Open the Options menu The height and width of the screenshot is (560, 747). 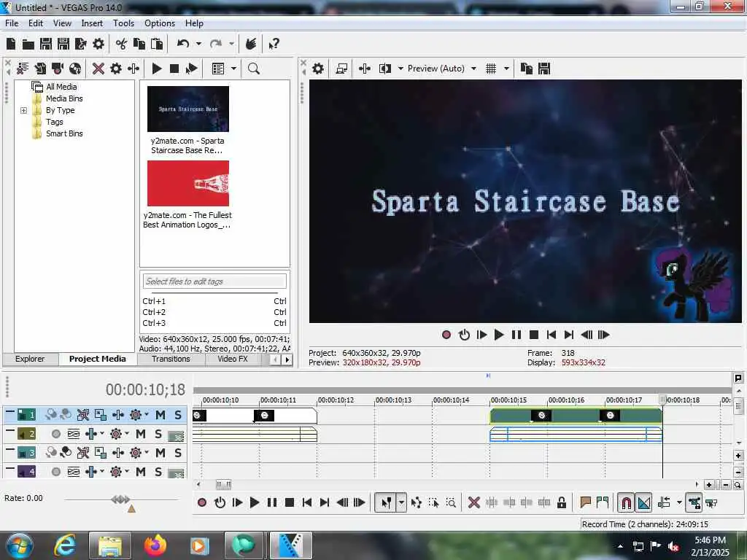point(160,23)
